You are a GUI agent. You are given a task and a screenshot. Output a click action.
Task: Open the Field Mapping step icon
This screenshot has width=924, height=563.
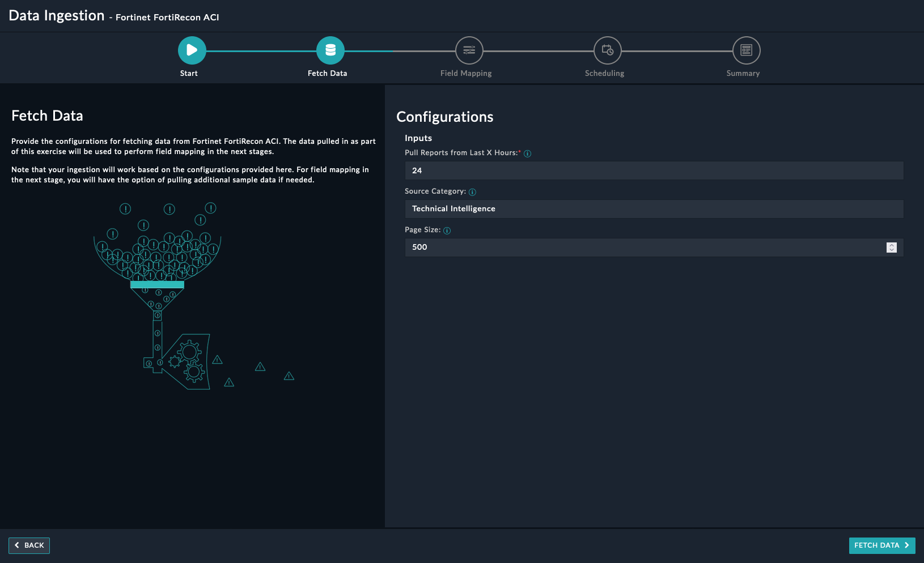coord(469,50)
